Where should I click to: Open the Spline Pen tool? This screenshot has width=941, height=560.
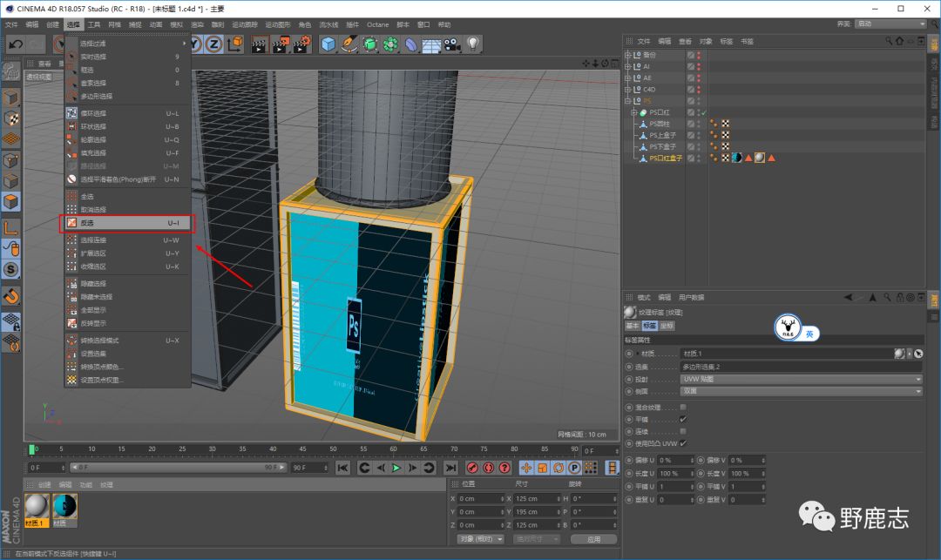(x=349, y=44)
